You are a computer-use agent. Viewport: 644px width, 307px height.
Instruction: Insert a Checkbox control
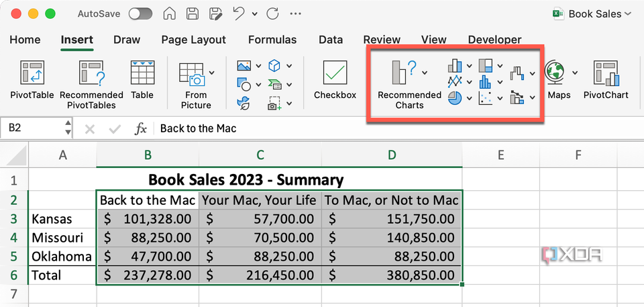(x=335, y=80)
